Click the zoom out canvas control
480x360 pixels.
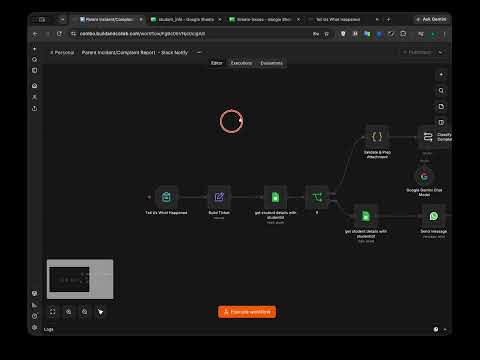tap(84, 312)
